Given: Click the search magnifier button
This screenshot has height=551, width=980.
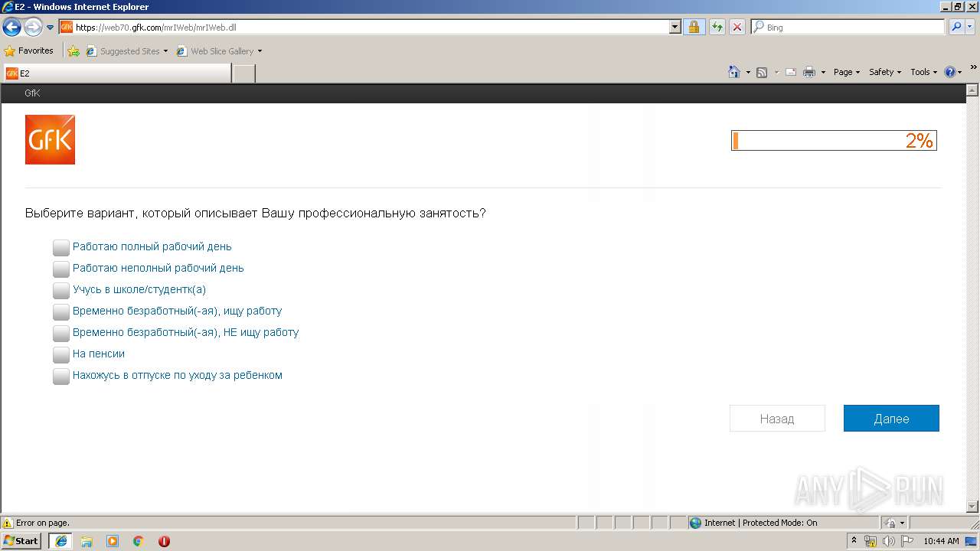Looking at the screenshot, I should (x=955, y=27).
